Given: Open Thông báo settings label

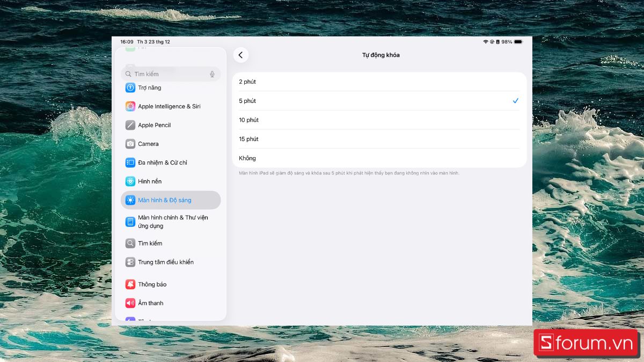Looking at the screenshot, I should [152, 284].
